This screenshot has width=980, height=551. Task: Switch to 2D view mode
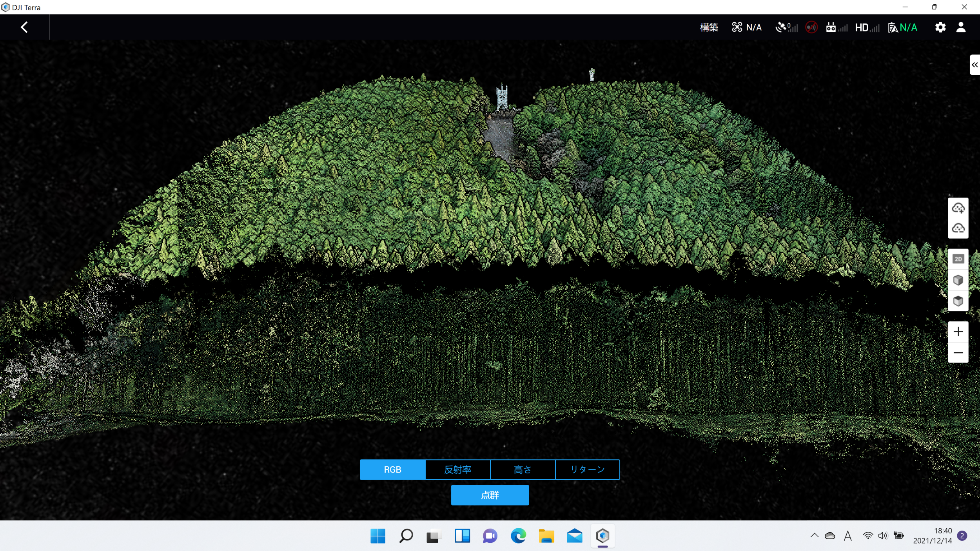pos(958,259)
